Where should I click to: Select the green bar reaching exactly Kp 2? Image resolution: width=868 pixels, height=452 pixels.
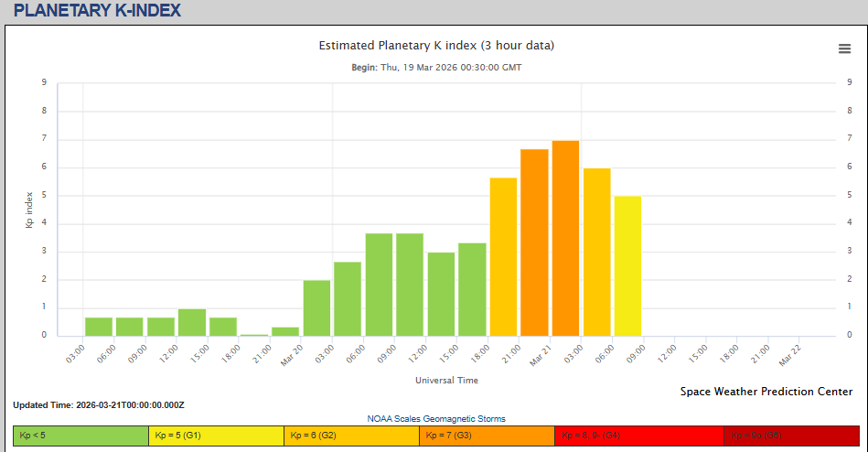(x=316, y=308)
